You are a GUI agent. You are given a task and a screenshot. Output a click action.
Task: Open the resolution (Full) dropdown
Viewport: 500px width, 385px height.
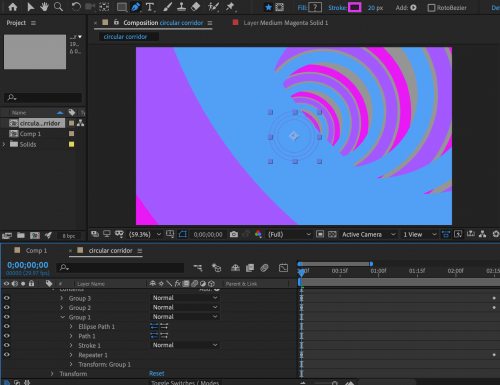(x=289, y=234)
